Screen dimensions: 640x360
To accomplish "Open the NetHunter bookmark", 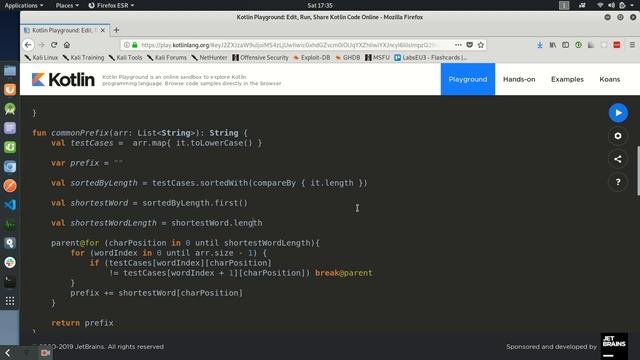I will click(x=209, y=58).
